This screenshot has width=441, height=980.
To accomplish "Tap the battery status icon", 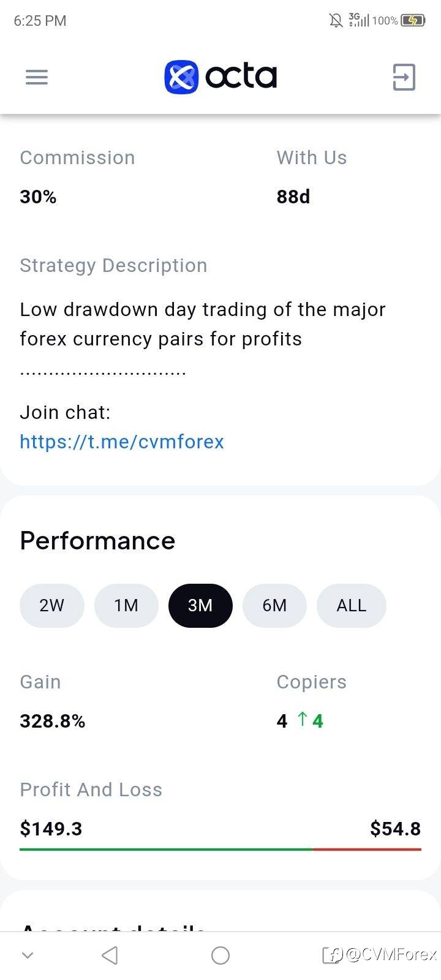I will (x=413, y=21).
